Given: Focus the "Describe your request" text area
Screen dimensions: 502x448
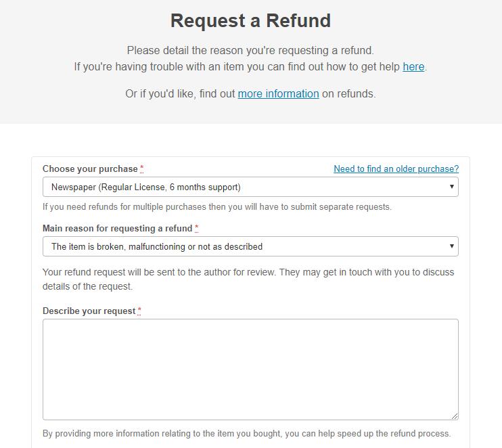Looking at the screenshot, I should pos(250,369).
